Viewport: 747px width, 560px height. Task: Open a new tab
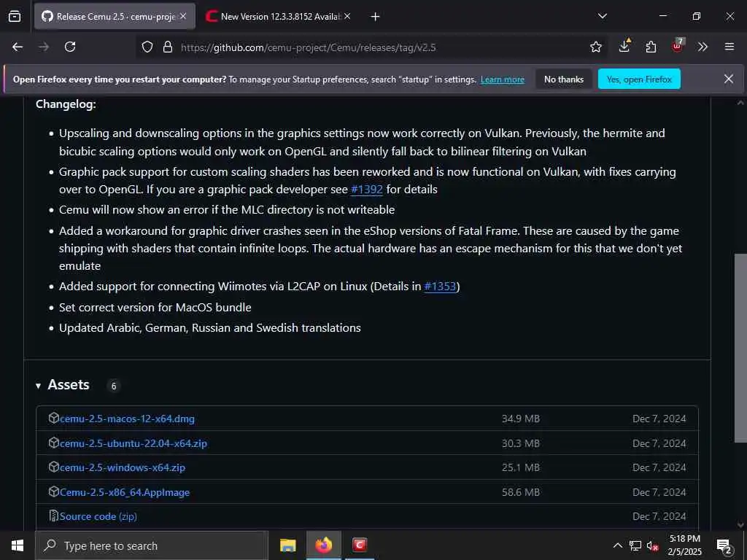pos(375,17)
